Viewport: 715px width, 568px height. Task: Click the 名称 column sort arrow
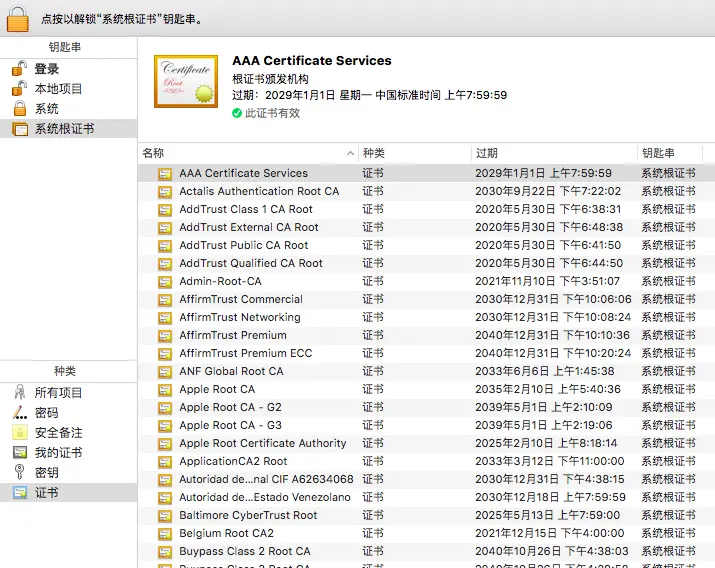(350, 153)
